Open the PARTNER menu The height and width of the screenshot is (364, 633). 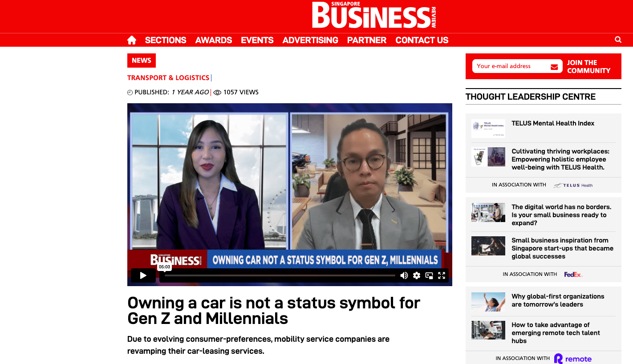pos(367,40)
